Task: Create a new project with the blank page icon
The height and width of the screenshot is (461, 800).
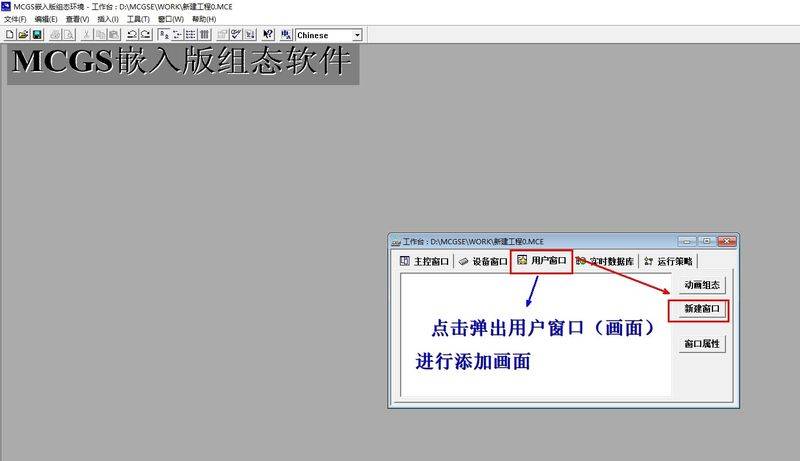Action: [10, 35]
